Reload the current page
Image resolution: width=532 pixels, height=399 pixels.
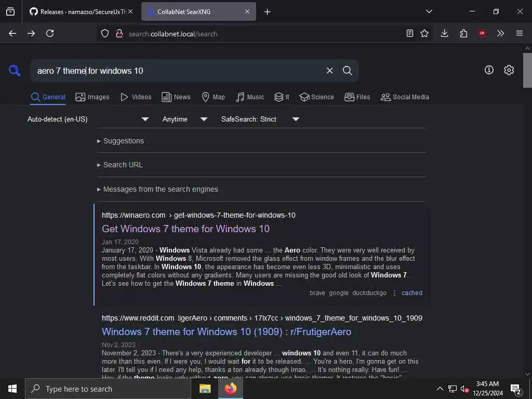[50, 33]
